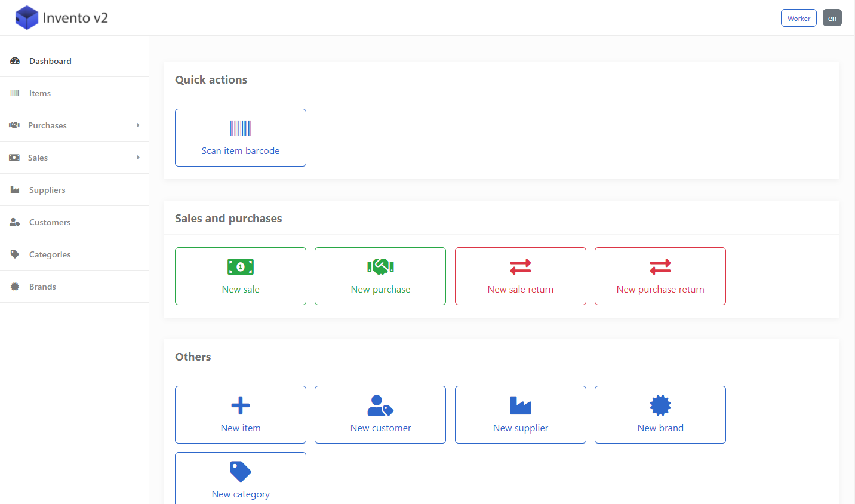Open Categories from the sidebar
855x504 pixels.
click(50, 254)
